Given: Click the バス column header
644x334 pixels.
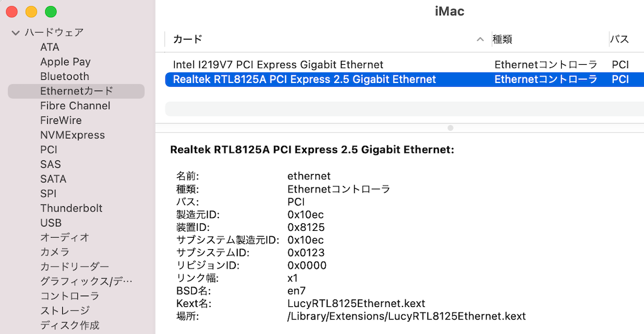Looking at the screenshot, I should pyautogui.click(x=619, y=40).
